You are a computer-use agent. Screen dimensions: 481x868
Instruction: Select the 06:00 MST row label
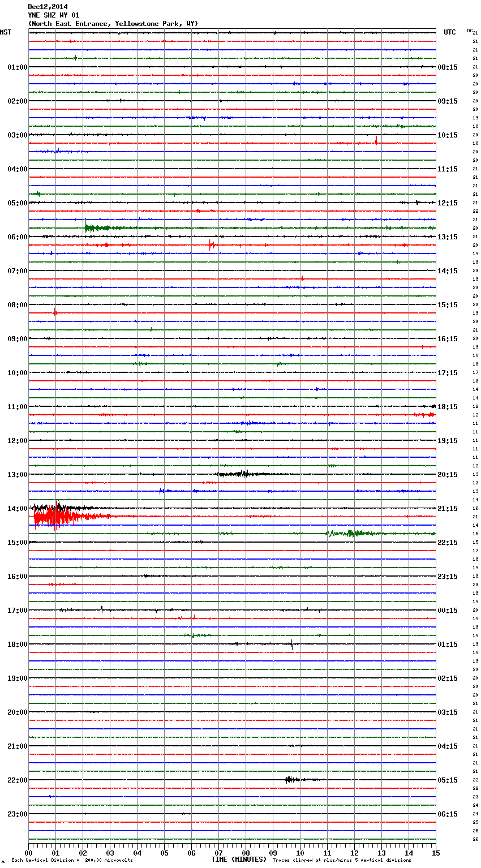pos(17,237)
